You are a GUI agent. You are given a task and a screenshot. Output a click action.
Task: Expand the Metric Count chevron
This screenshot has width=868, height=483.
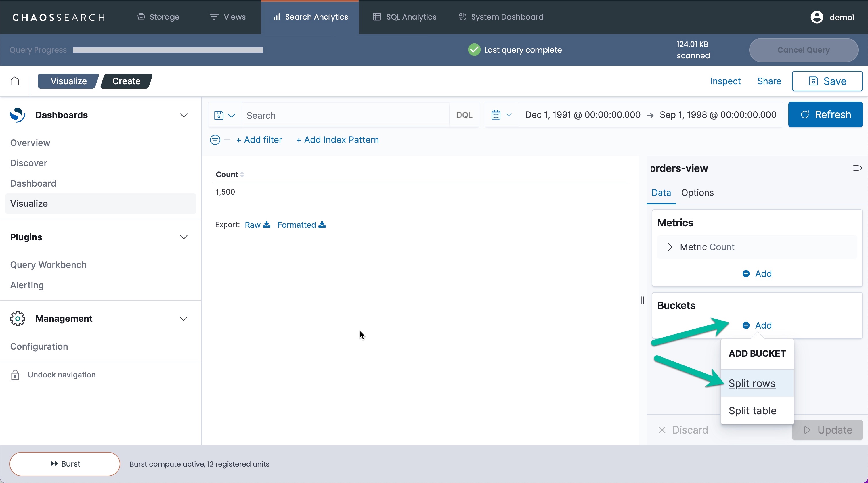click(x=670, y=247)
